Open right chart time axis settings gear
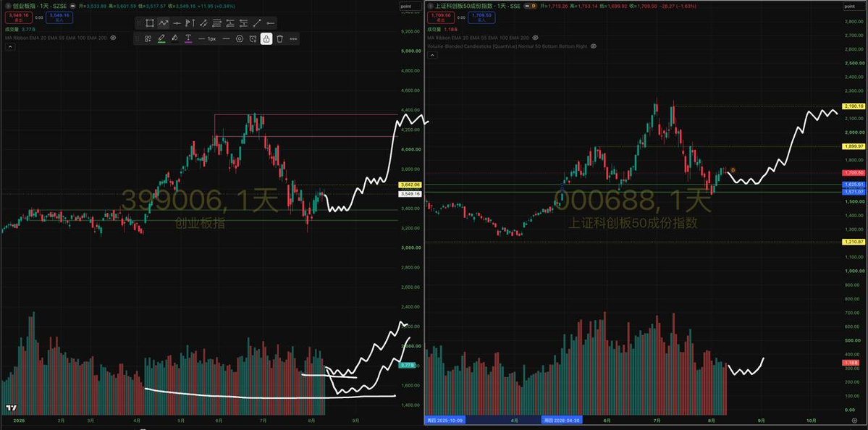The width and height of the screenshot is (868, 430). [x=854, y=421]
